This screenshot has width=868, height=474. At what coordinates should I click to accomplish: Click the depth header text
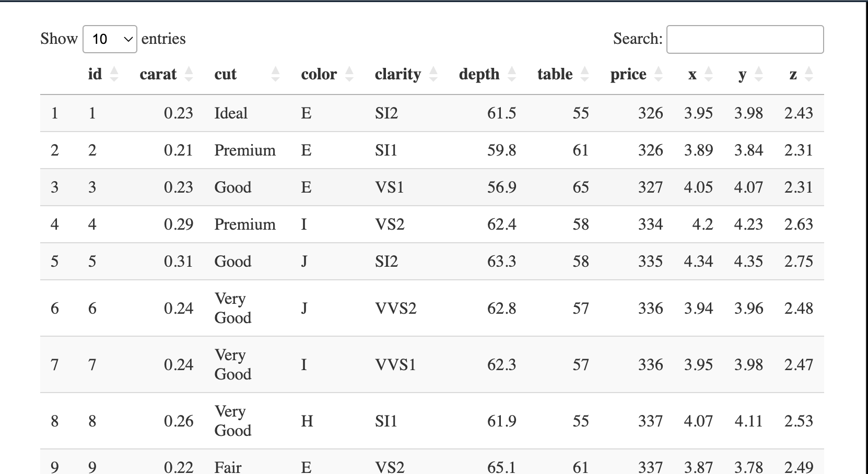coord(479,75)
